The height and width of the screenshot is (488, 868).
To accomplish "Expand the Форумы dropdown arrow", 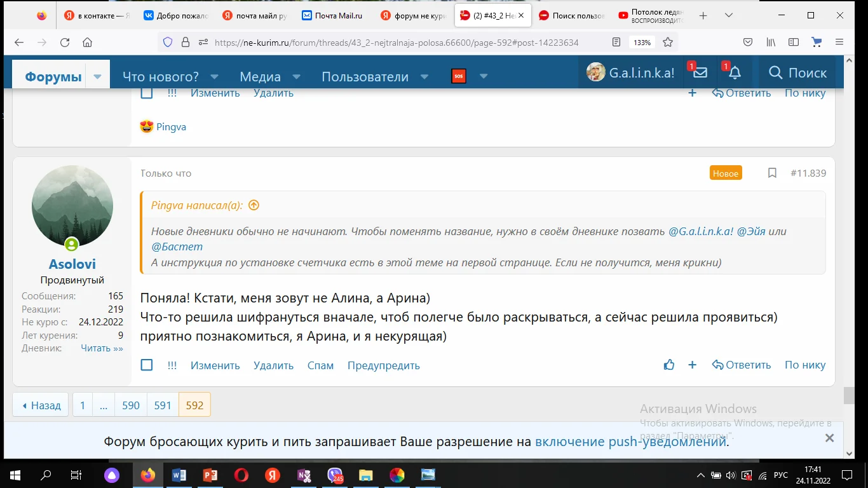I will 97,75.
